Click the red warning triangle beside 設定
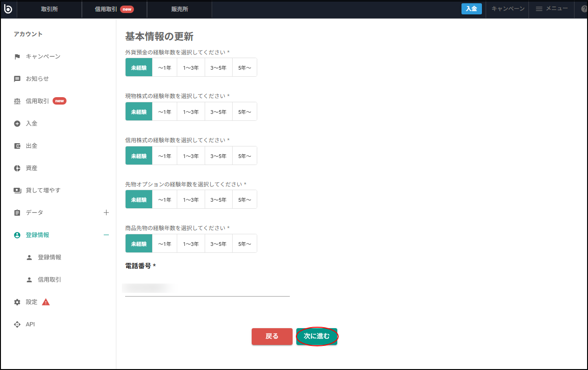 click(46, 302)
